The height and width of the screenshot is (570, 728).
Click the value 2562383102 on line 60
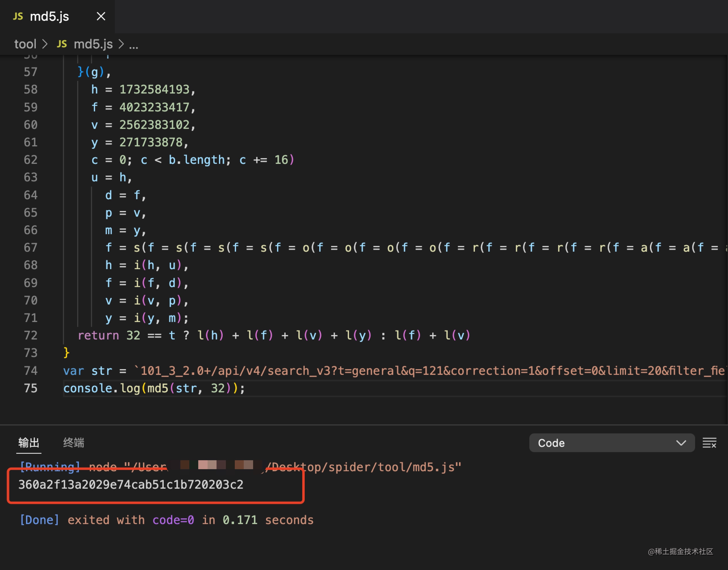point(154,125)
